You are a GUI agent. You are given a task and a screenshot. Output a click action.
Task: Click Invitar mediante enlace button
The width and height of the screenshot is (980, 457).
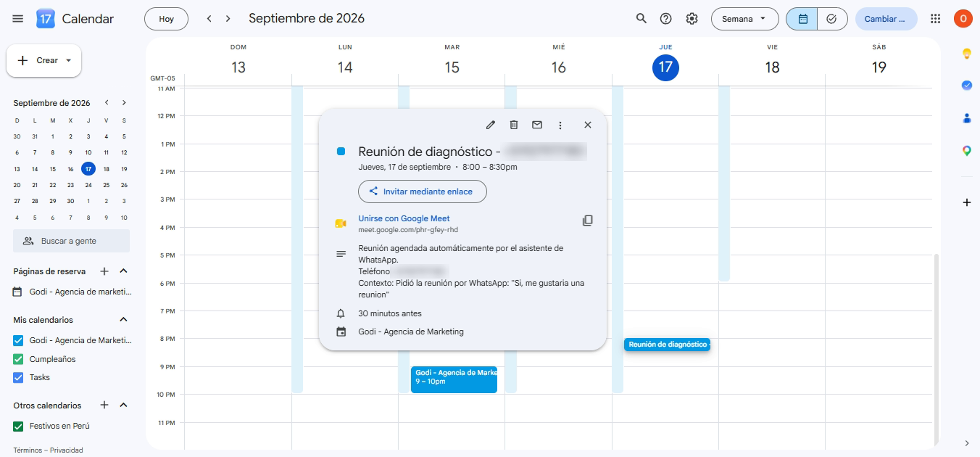[x=422, y=192]
